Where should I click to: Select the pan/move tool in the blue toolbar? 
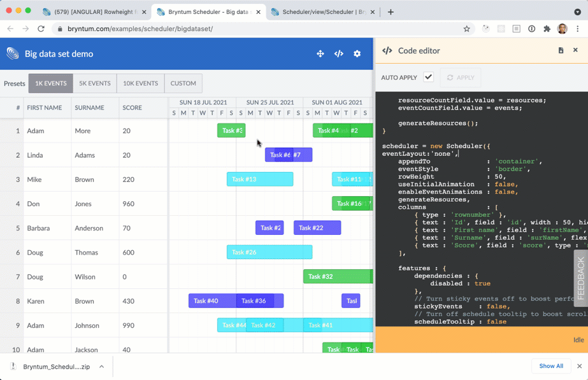point(320,54)
